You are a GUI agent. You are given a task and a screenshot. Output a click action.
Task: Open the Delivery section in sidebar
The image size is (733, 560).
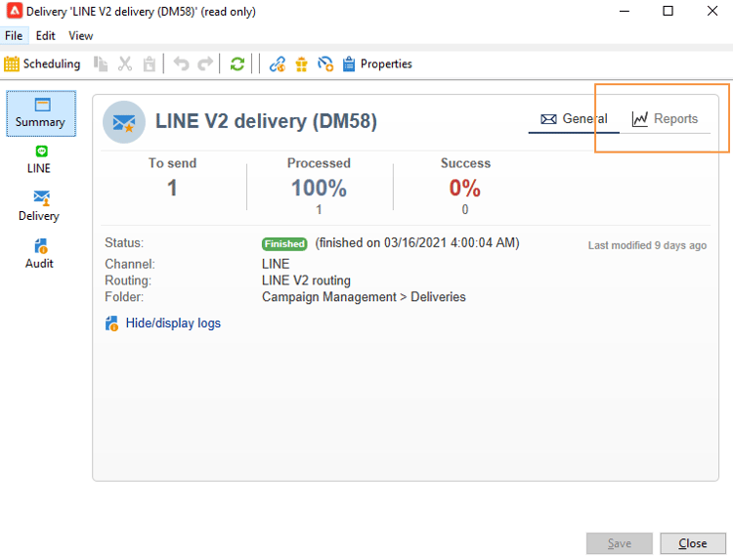(39, 206)
